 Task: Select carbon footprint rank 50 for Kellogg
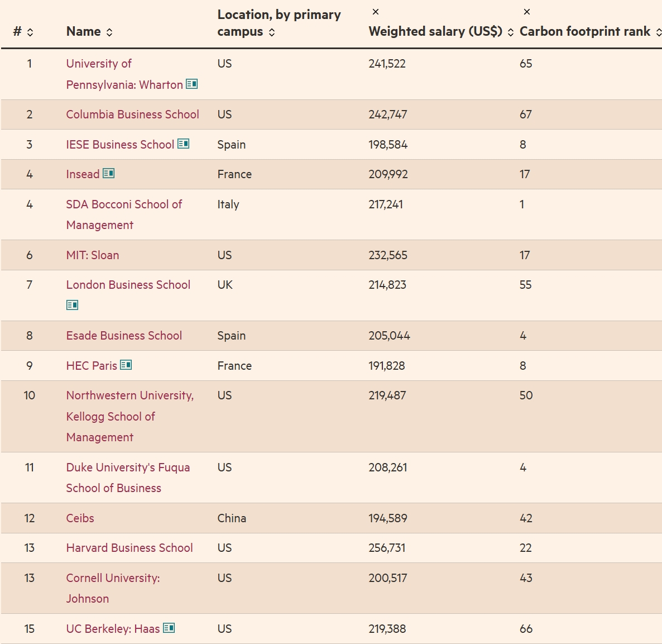[526, 395]
